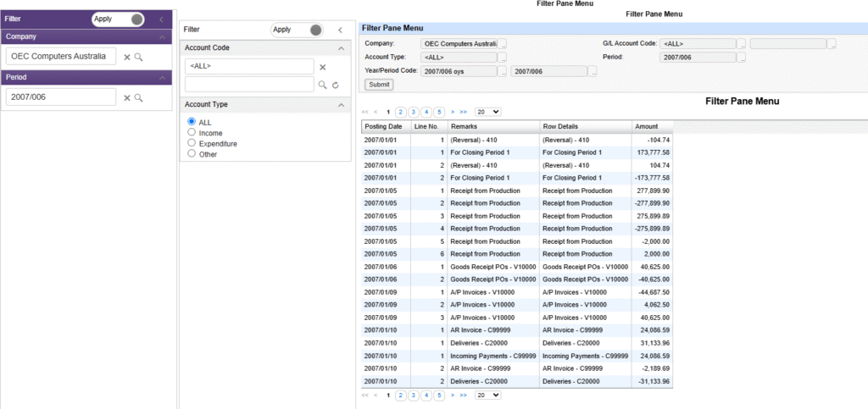Open lookup for second Year/Period Code field
The height and width of the screenshot is (409, 868).
point(593,71)
